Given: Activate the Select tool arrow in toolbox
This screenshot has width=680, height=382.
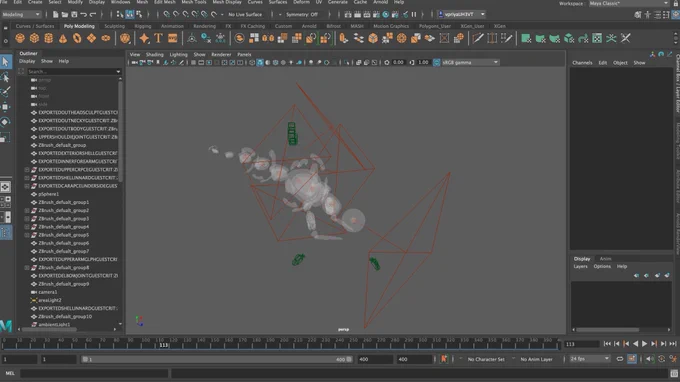Looking at the screenshot, I should (x=6, y=62).
